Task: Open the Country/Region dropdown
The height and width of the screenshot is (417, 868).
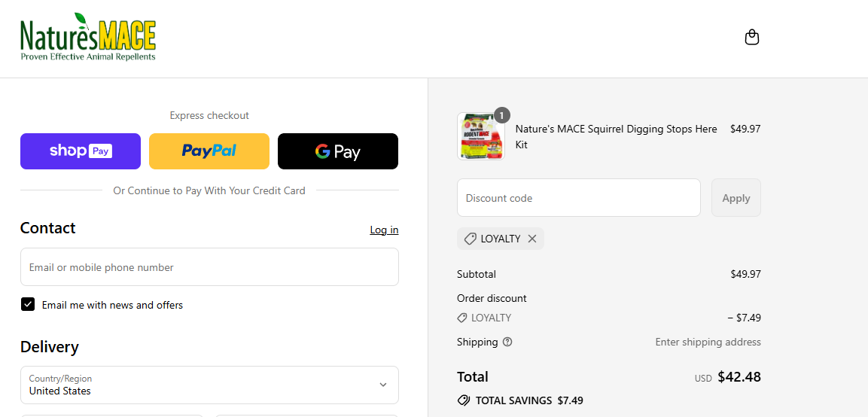Action: (x=209, y=385)
